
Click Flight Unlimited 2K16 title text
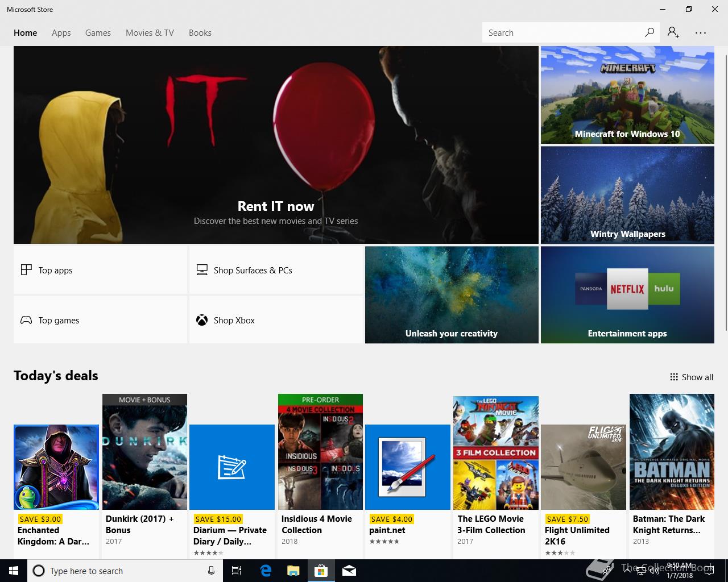577,535
